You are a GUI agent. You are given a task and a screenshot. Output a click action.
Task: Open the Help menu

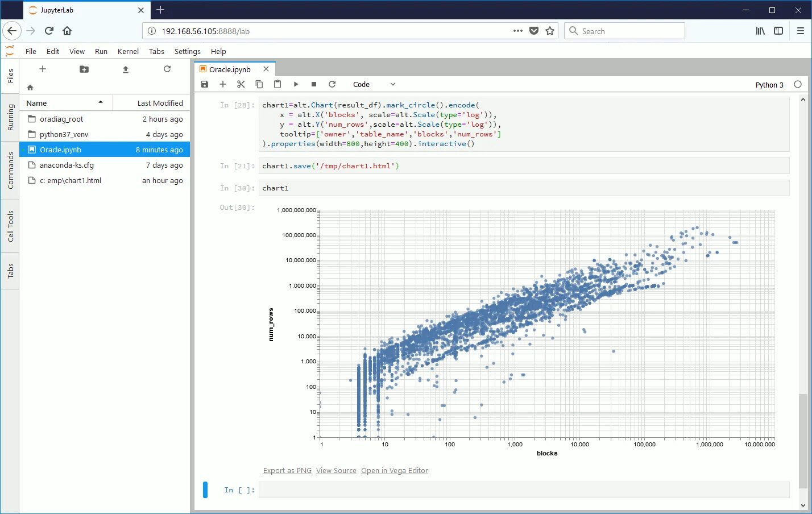point(218,51)
